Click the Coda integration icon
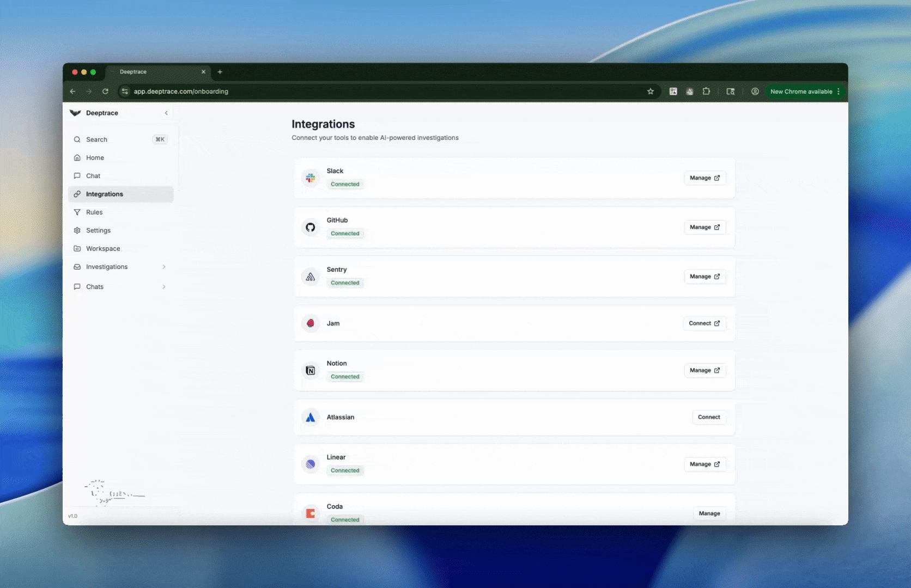Image resolution: width=911 pixels, height=588 pixels. 311,512
